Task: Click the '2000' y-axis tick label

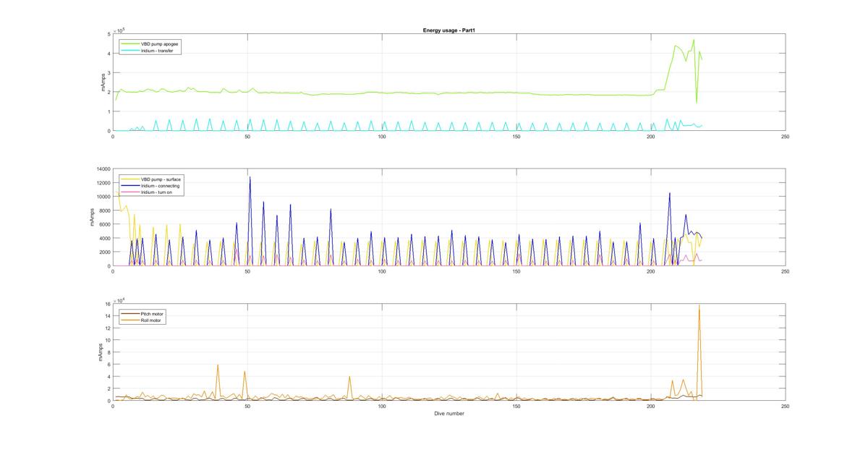Action: [103, 252]
